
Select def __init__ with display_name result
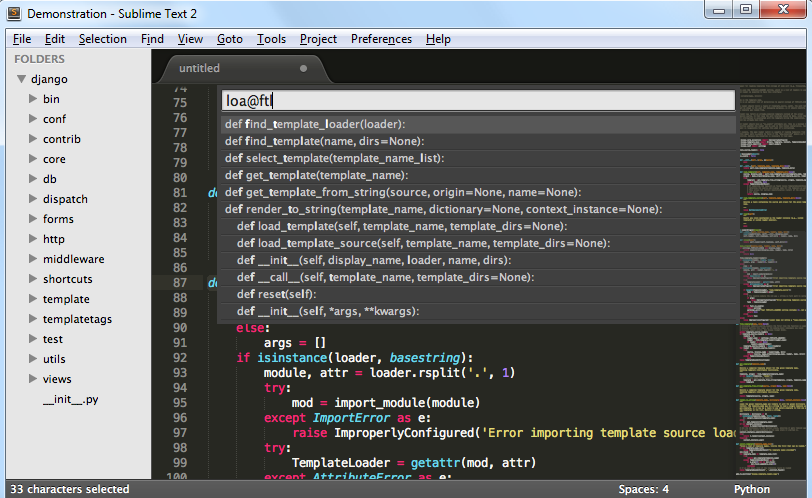[478, 260]
